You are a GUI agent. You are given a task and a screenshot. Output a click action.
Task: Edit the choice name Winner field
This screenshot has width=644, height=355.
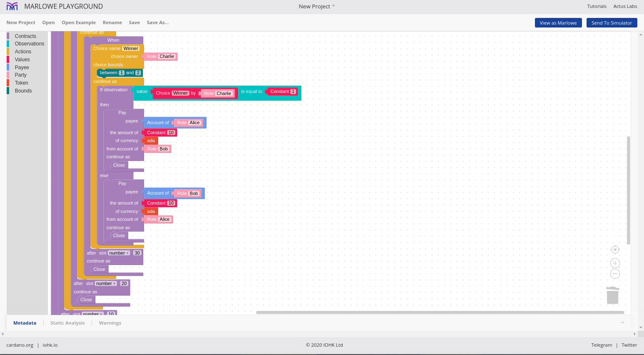pyautogui.click(x=131, y=48)
